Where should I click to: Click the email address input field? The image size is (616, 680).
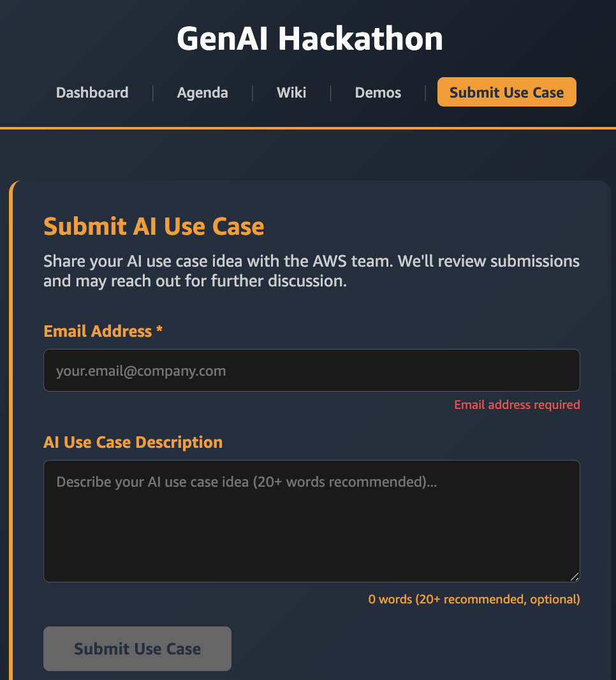coord(311,370)
